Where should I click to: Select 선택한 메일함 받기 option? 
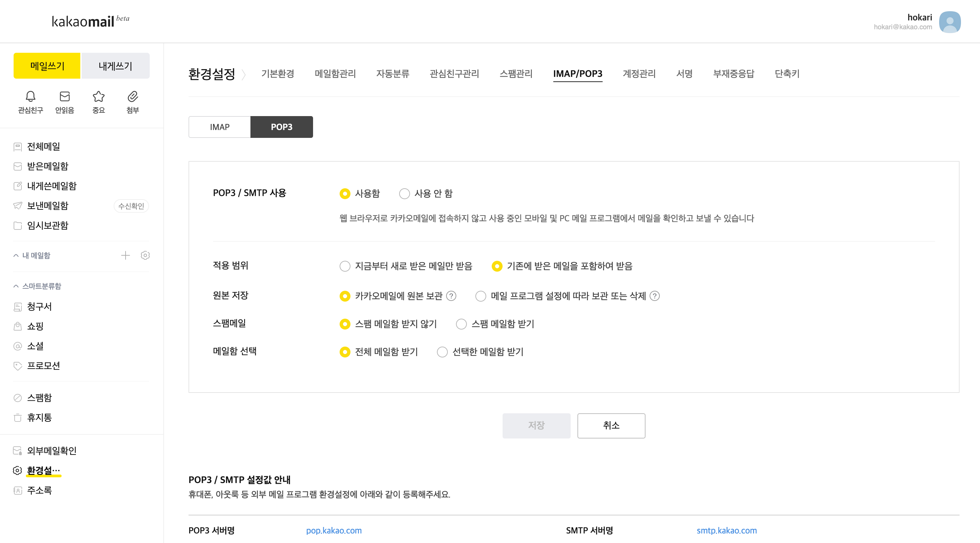[442, 352]
